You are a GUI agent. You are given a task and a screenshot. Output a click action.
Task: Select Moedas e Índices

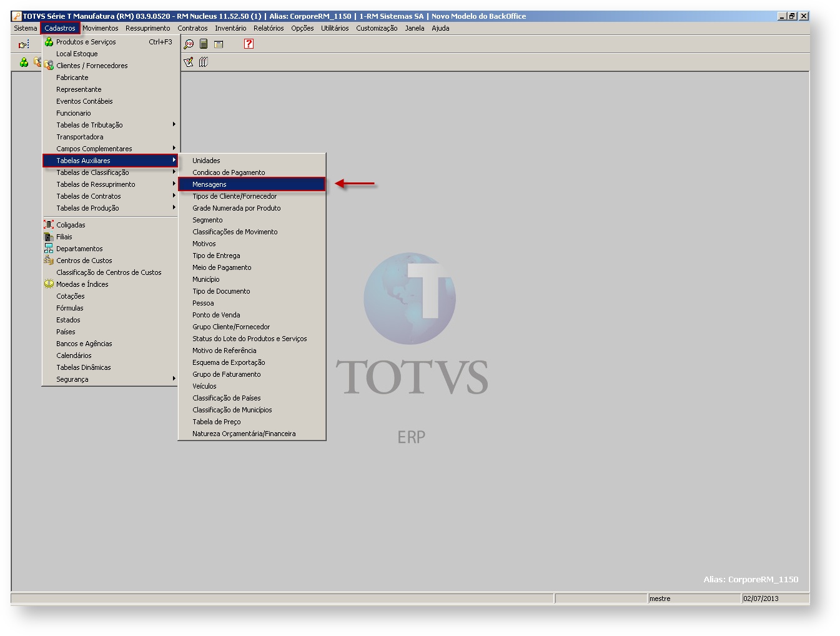(111, 284)
